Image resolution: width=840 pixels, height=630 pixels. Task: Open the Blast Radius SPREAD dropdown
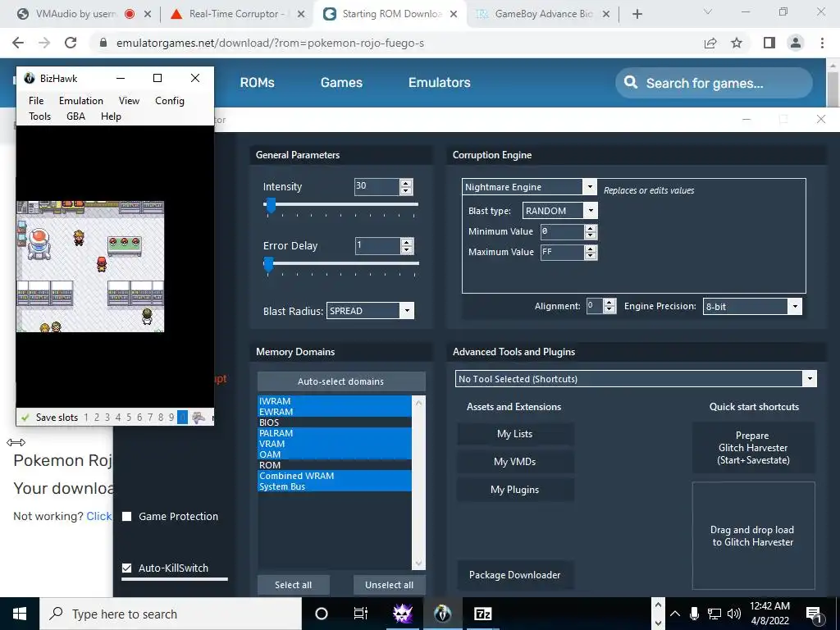point(407,311)
